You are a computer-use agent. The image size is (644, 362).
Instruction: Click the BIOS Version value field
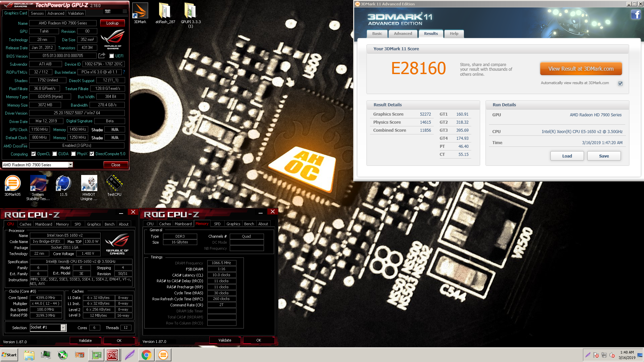(63, 56)
